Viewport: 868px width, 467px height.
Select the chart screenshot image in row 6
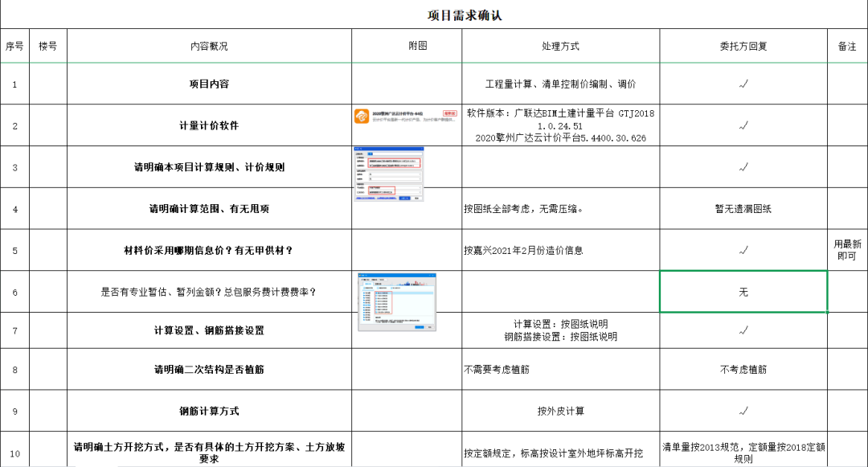tap(396, 301)
